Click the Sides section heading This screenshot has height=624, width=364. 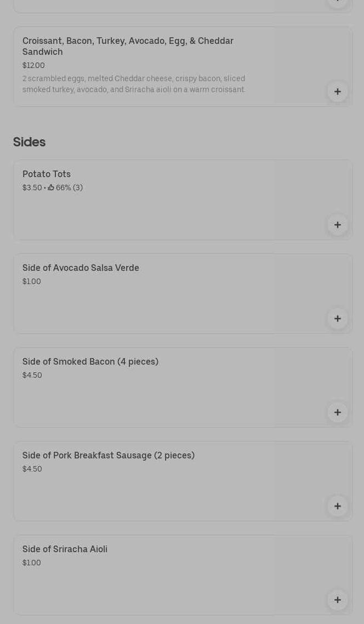click(x=29, y=142)
